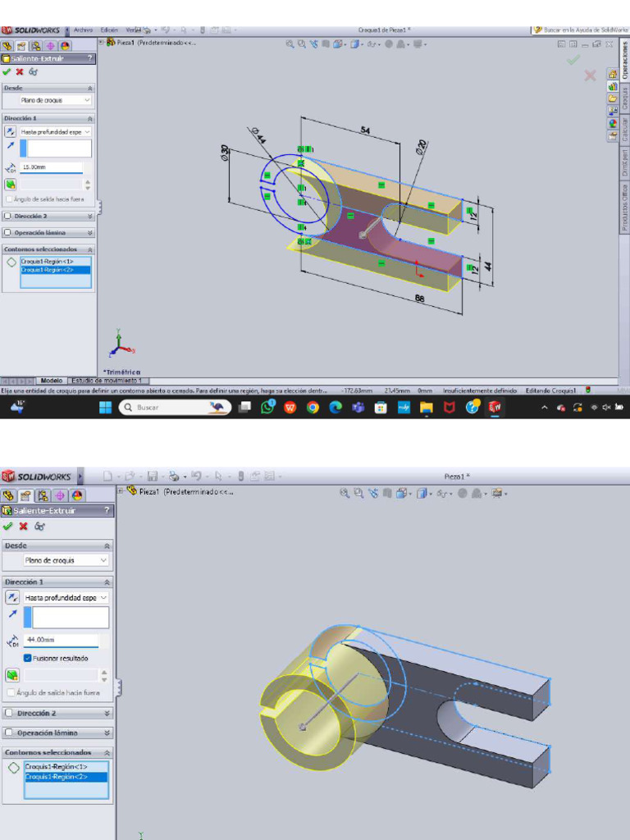The height and width of the screenshot is (840, 630).
Task: Collapse Contornos seleccionados section in Fusionar resultado panel
Action: click(107, 752)
